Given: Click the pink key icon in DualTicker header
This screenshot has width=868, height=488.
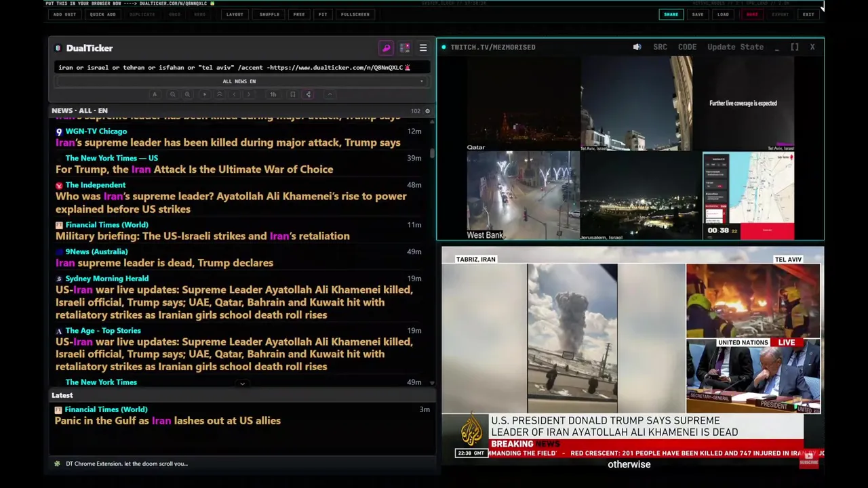Looking at the screenshot, I should (386, 48).
